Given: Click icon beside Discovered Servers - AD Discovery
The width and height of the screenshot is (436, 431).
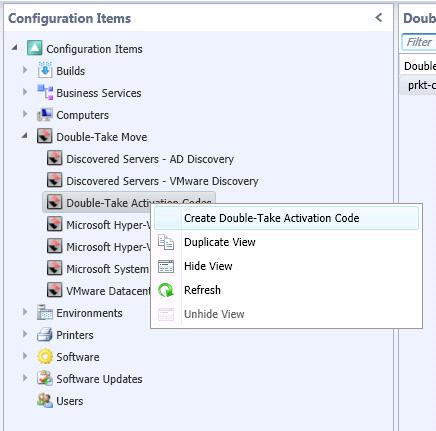Looking at the screenshot, I should click(x=55, y=158).
